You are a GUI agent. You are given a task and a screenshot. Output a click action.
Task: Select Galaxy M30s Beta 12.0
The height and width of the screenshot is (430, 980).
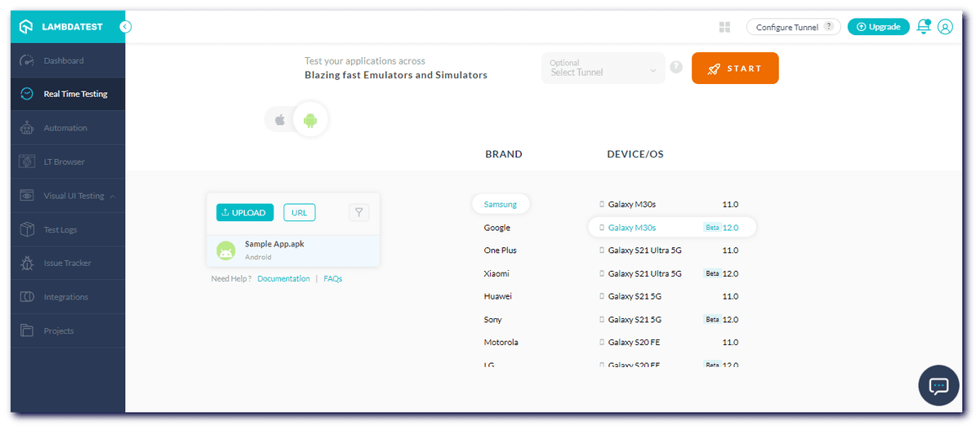pyautogui.click(x=672, y=228)
